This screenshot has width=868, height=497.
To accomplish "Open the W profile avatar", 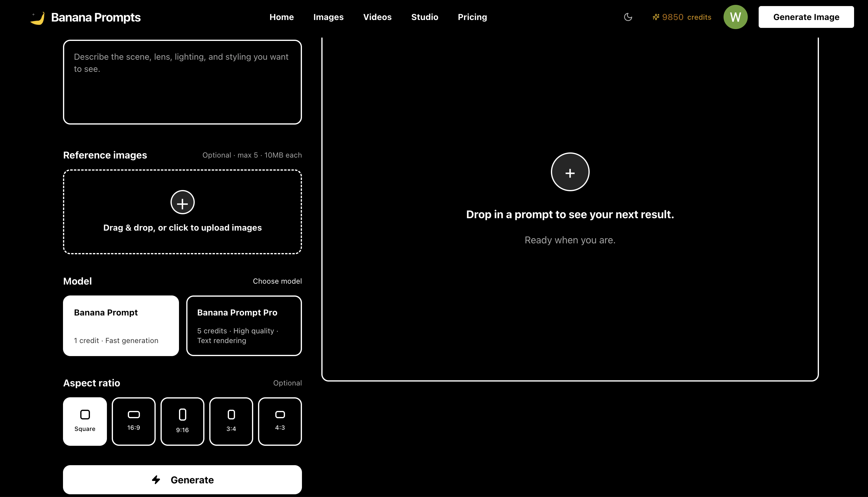I will (x=735, y=17).
